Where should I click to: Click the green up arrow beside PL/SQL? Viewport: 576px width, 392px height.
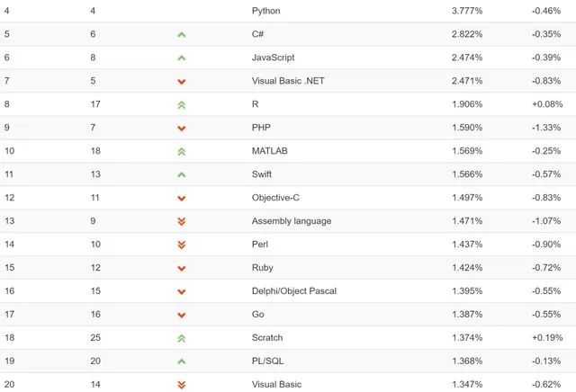coord(182,361)
